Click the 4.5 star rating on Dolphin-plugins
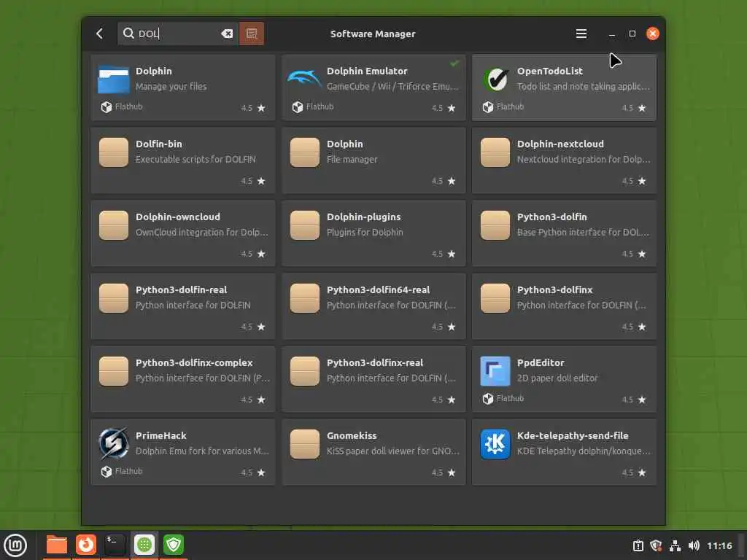This screenshot has width=747, height=560. pyautogui.click(x=444, y=254)
